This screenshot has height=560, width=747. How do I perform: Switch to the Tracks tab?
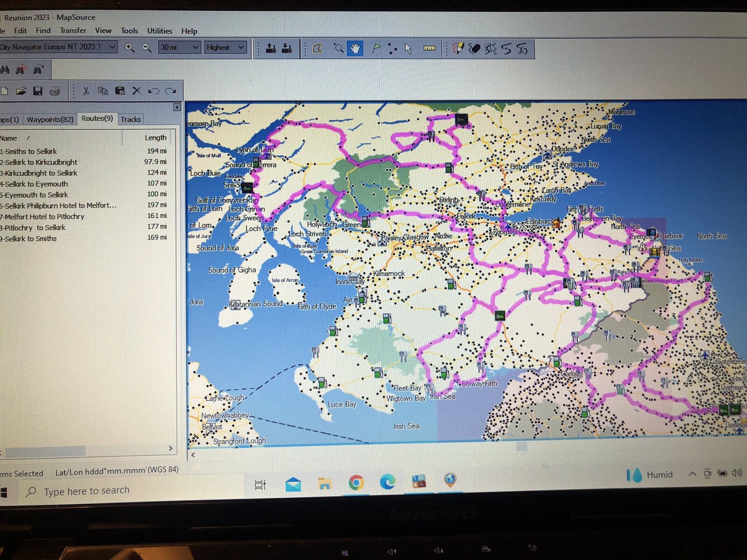click(131, 119)
